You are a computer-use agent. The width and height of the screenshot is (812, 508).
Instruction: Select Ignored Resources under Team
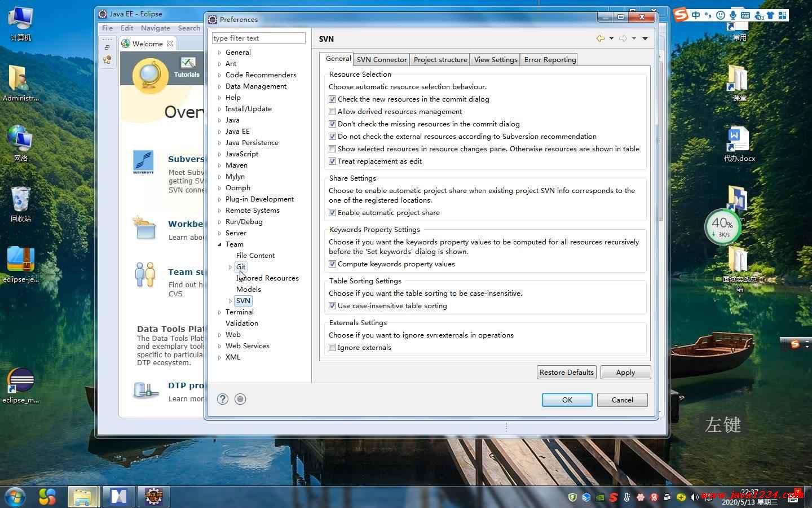tap(267, 278)
